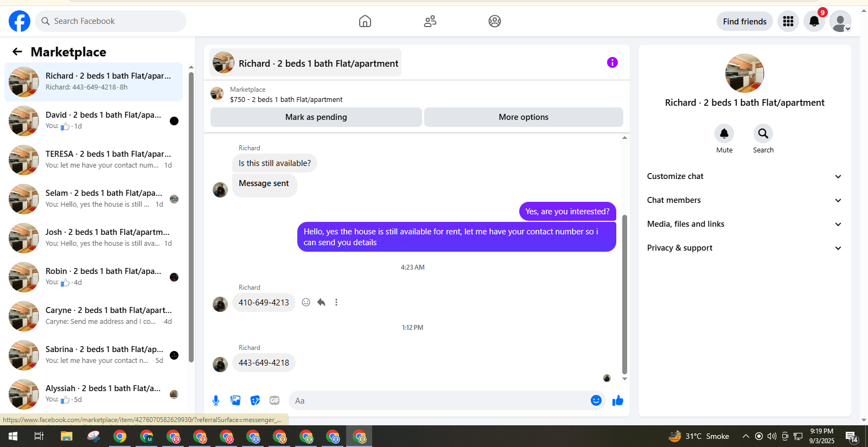Click the Mark as pending button

click(x=316, y=117)
